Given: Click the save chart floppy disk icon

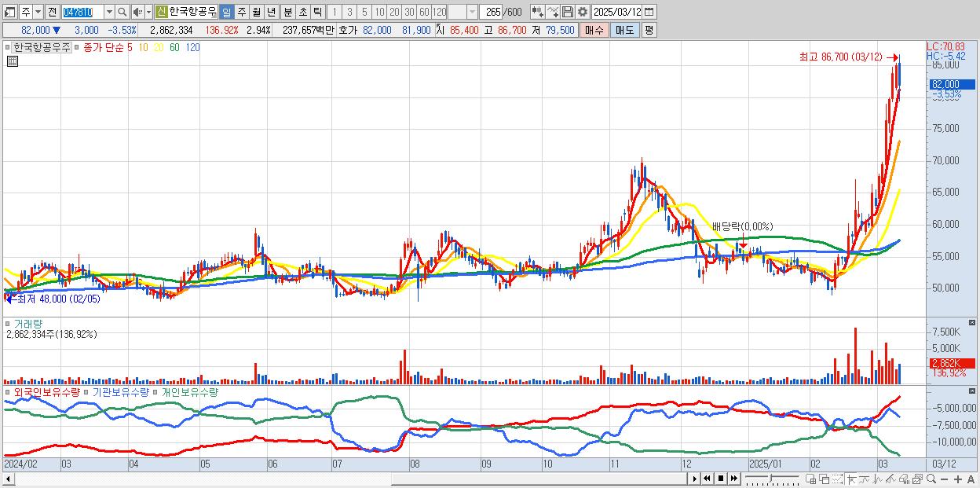Looking at the screenshot, I should 568,12.
